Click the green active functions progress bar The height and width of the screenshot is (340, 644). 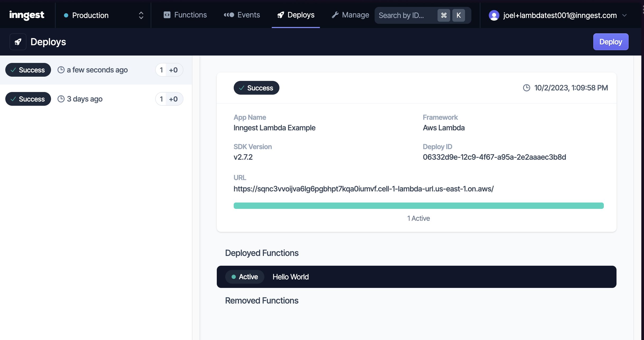[x=418, y=206]
